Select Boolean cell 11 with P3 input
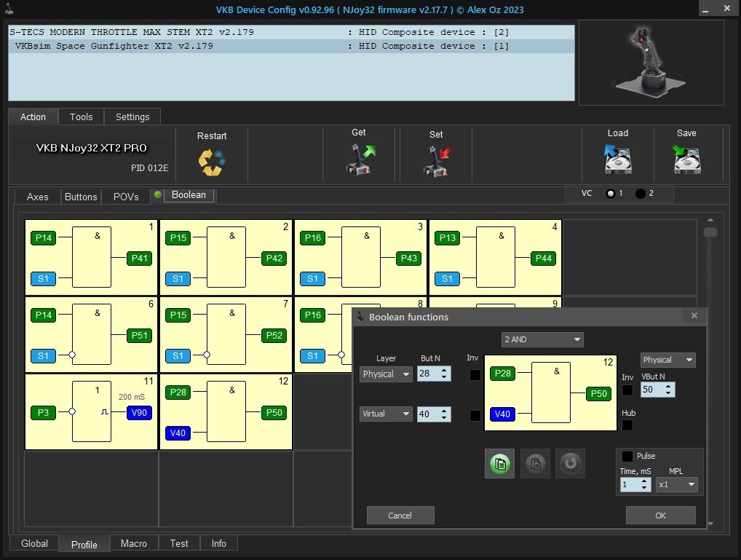 coord(91,412)
